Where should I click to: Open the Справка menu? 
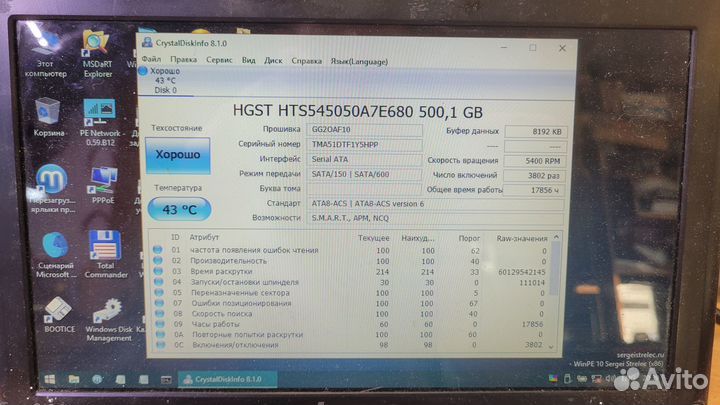[306, 61]
